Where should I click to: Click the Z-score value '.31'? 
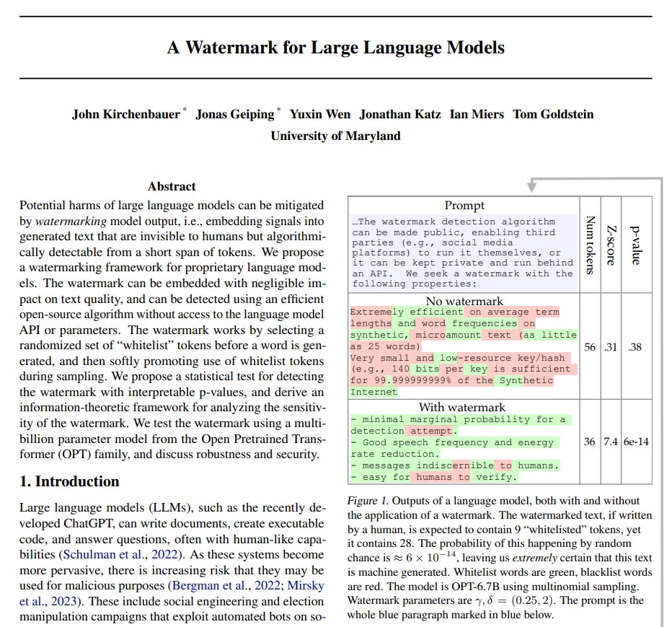click(x=611, y=346)
